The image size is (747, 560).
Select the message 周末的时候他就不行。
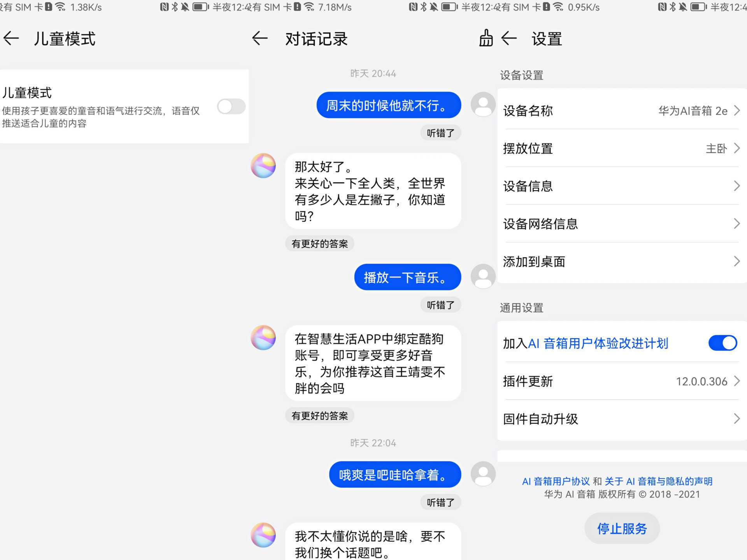pyautogui.click(x=389, y=105)
